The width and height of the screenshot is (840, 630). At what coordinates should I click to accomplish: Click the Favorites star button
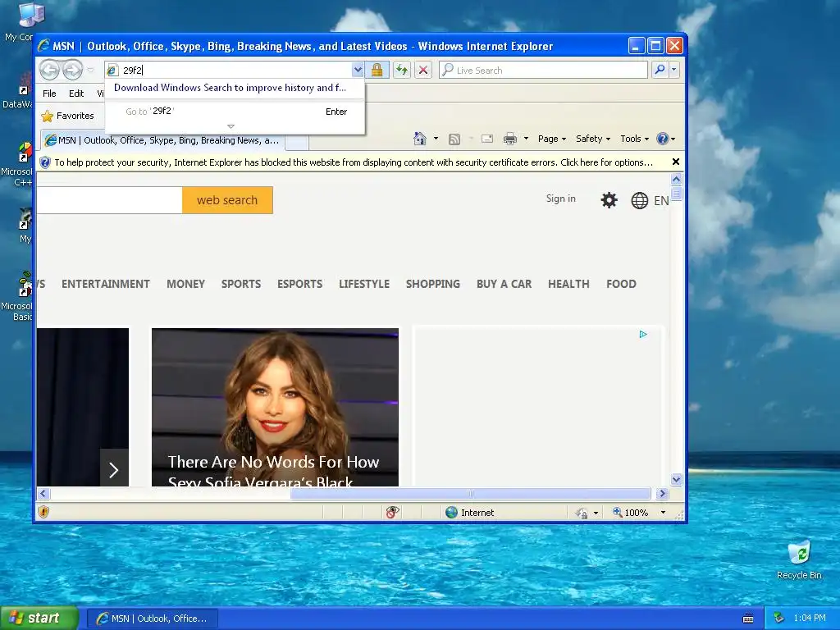68,116
